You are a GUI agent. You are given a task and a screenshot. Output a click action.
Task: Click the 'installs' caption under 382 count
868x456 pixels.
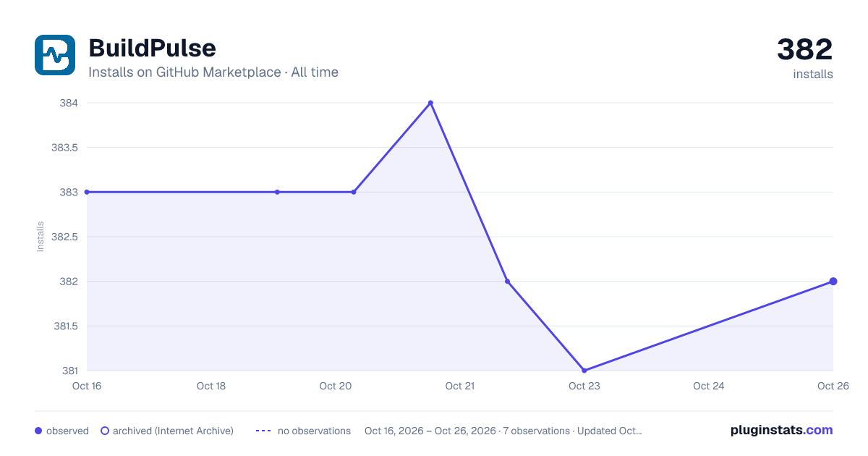[813, 74]
